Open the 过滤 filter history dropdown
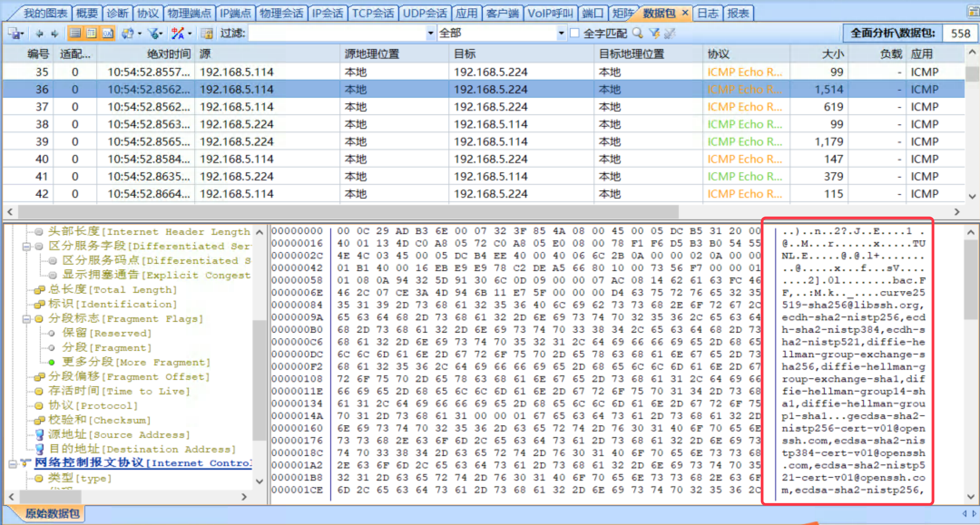This screenshot has height=525, width=980. (x=430, y=33)
